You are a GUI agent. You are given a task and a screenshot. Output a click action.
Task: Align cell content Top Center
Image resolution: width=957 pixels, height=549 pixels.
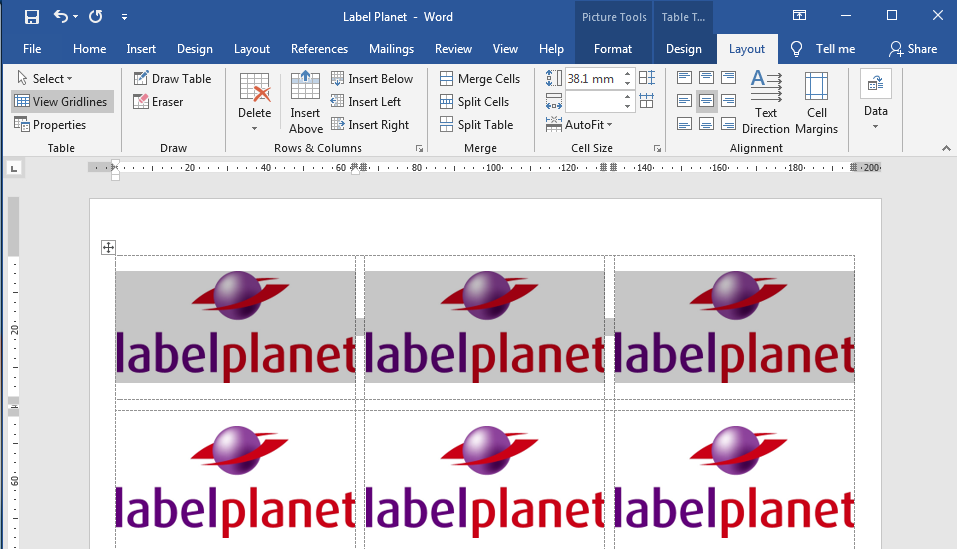pyautogui.click(x=706, y=77)
